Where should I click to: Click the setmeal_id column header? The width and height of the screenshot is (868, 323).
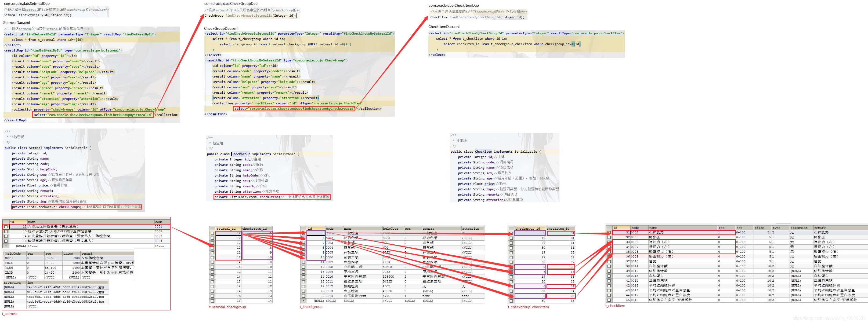tap(226, 229)
